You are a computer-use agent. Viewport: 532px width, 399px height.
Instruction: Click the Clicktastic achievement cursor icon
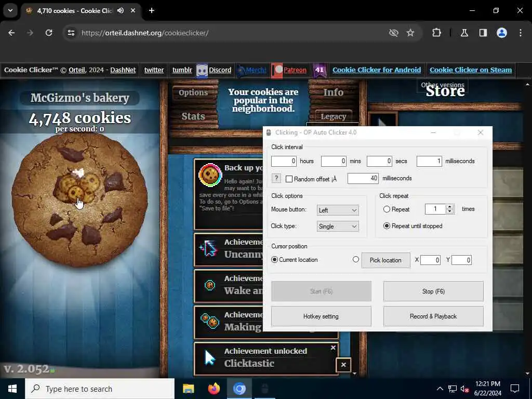pyautogui.click(x=210, y=358)
